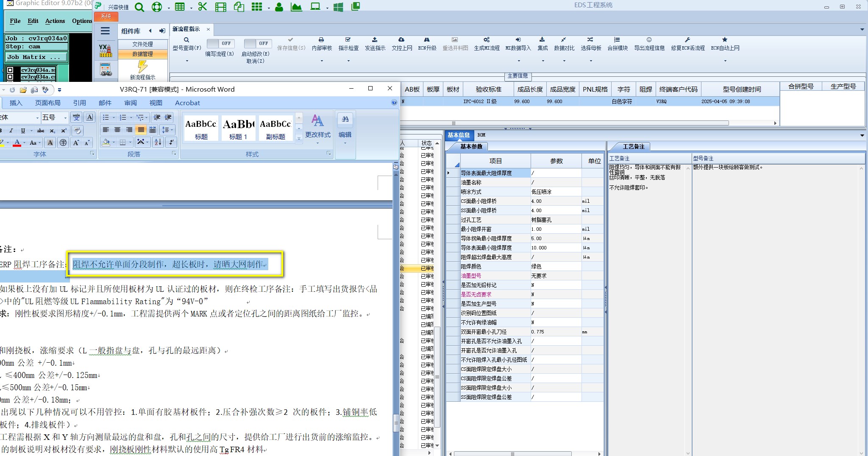Toggle justify alignment in Word
This screenshot has width=868, height=456.
(x=141, y=130)
